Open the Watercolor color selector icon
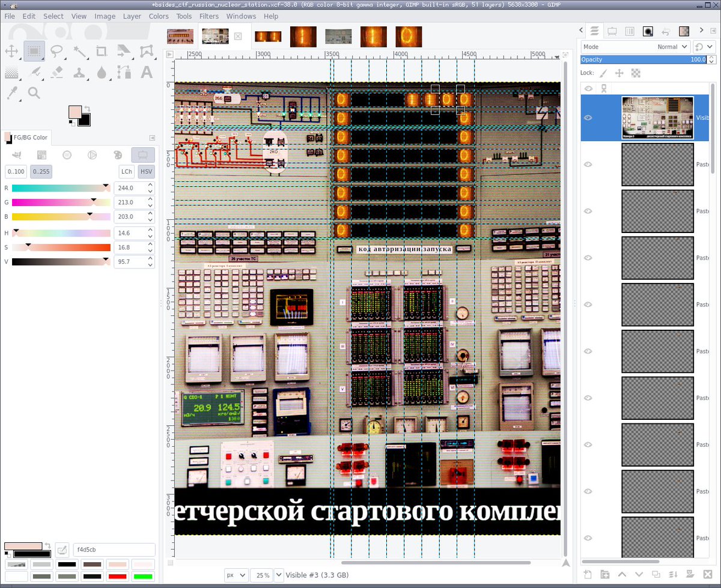The image size is (721, 588). (67, 155)
